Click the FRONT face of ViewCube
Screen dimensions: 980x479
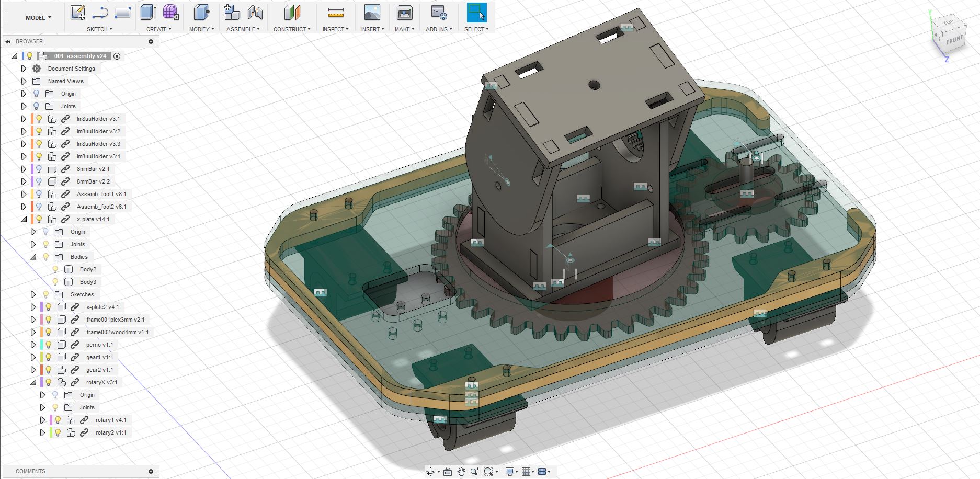pyautogui.click(x=954, y=40)
